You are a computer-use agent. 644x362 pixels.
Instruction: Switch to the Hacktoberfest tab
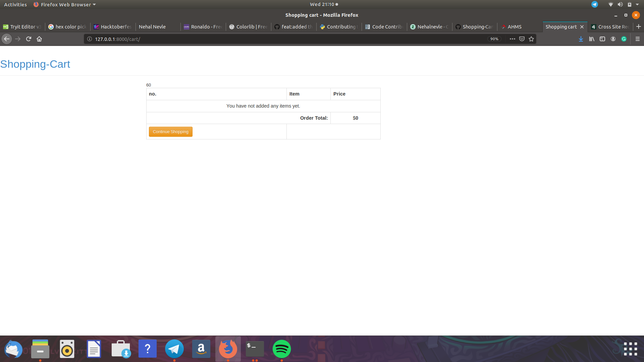point(113,27)
